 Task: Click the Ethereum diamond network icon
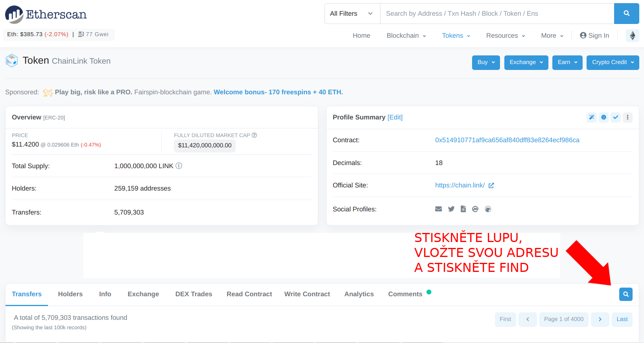tap(633, 35)
